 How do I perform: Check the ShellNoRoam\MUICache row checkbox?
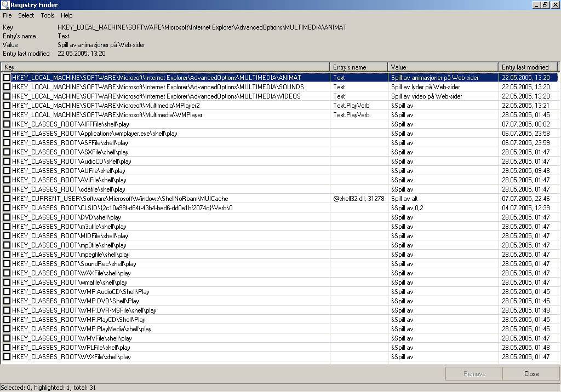click(7, 199)
